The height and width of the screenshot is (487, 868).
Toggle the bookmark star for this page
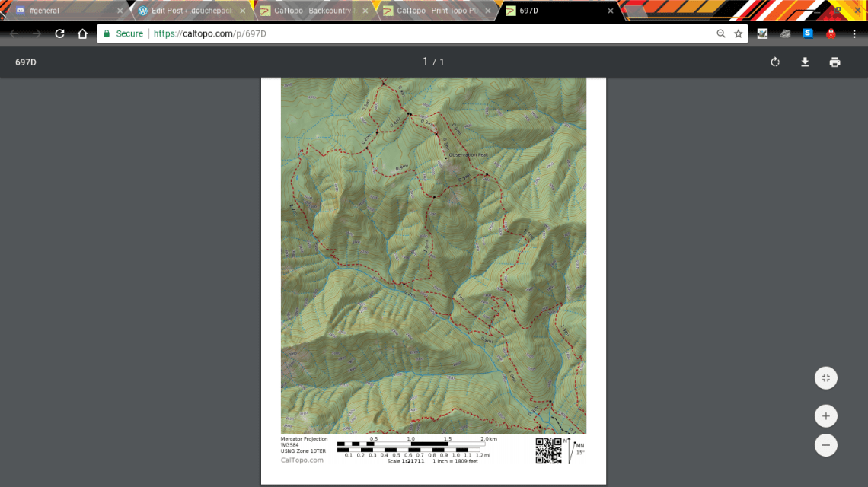click(737, 33)
